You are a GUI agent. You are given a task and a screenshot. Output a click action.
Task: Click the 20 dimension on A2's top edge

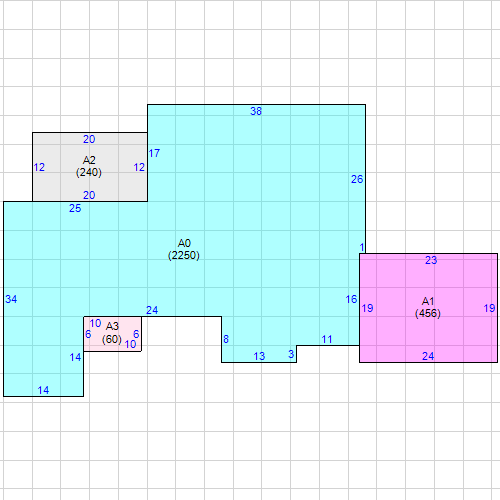pos(89,139)
